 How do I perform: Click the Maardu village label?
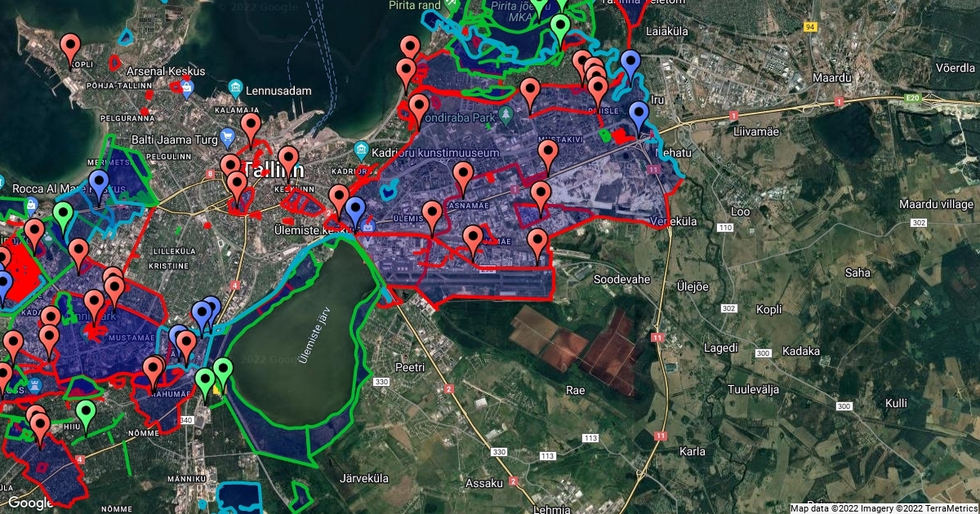tap(936, 203)
